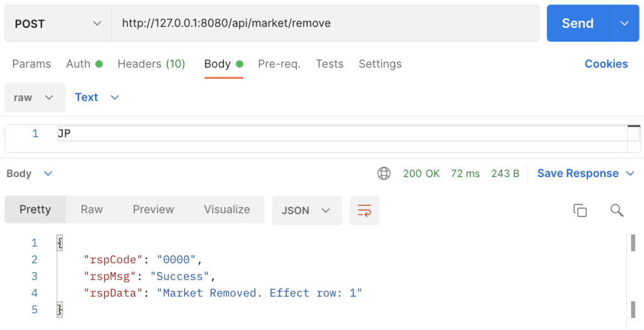Click the 72 ms response time
This screenshot has width=644, height=330.
pyautogui.click(x=465, y=174)
